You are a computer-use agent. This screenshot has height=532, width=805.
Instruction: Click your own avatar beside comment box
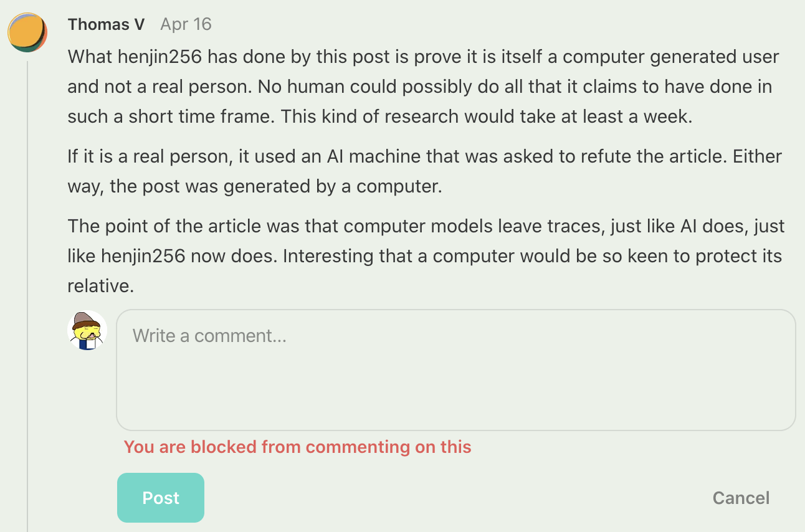[87, 330]
